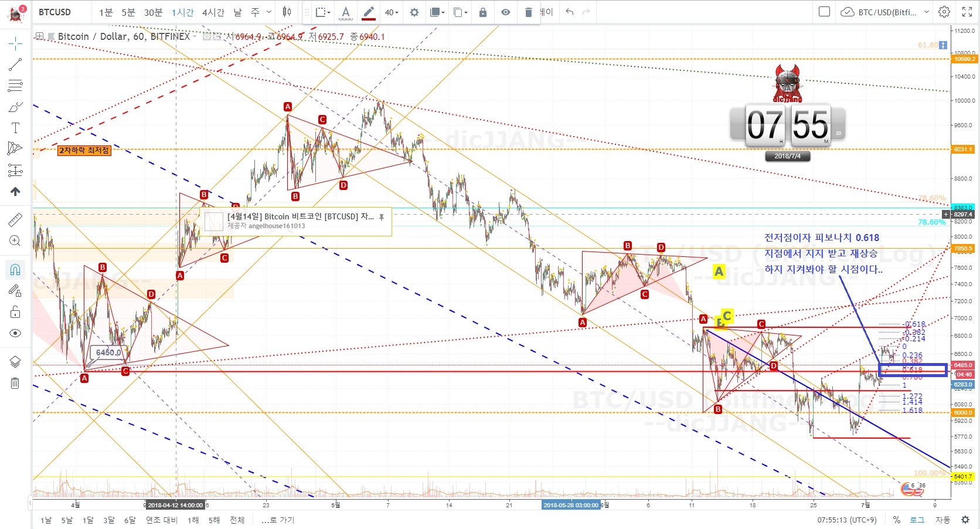Open the [4월14일] Bitcoin published idea tooltip
The width and height of the screenshot is (980, 529).
point(296,221)
